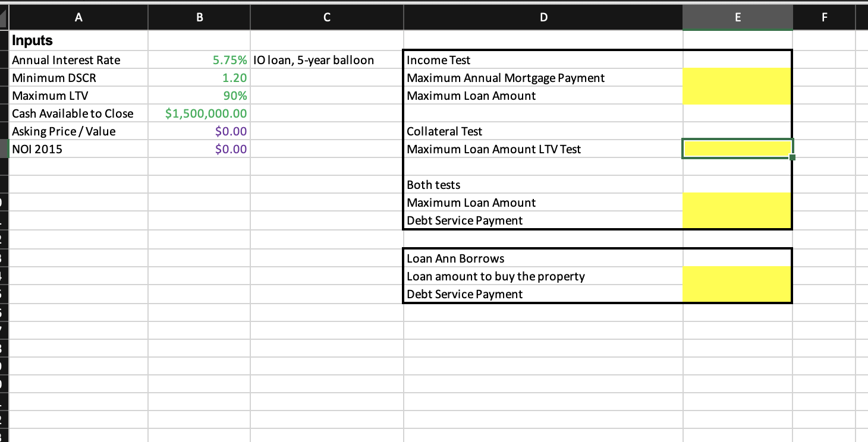Image resolution: width=868 pixels, height=442 pixels.
Task: Select the Asking Price / Value input cell
Action: [199, 131]
